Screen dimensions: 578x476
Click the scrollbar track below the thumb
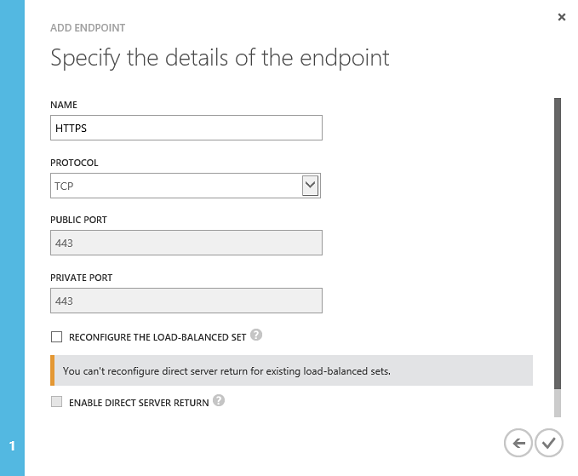[x=557, y=403]
